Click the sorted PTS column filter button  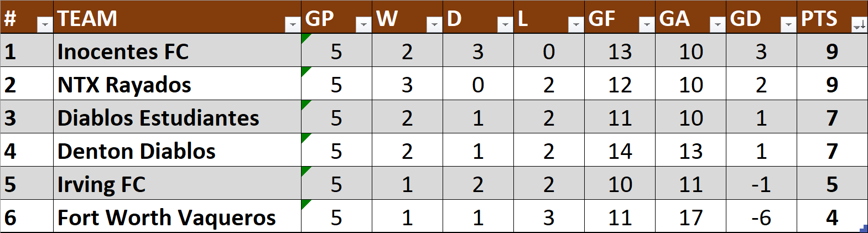pyautogui.click(x=859, y=24)
